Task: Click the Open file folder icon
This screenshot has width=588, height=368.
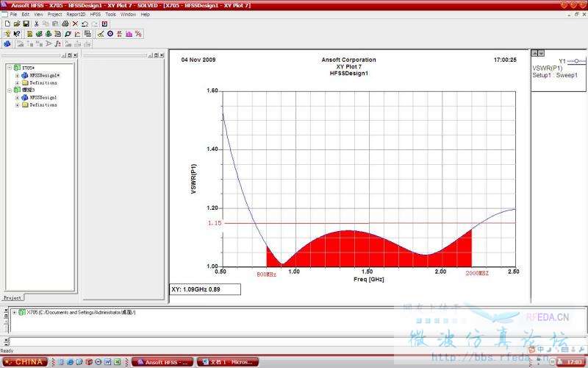Action: [17, 24]
